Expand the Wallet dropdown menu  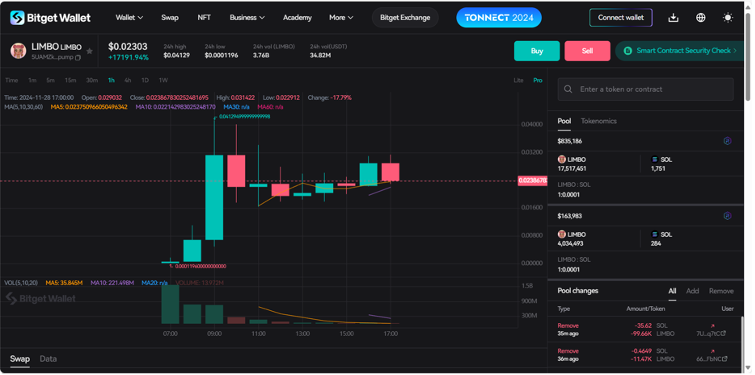[129, 18]
